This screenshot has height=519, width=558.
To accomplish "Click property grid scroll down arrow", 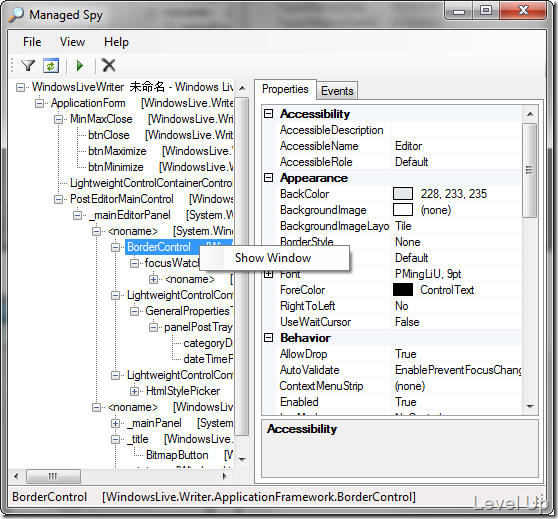I will tap(530, 407).
